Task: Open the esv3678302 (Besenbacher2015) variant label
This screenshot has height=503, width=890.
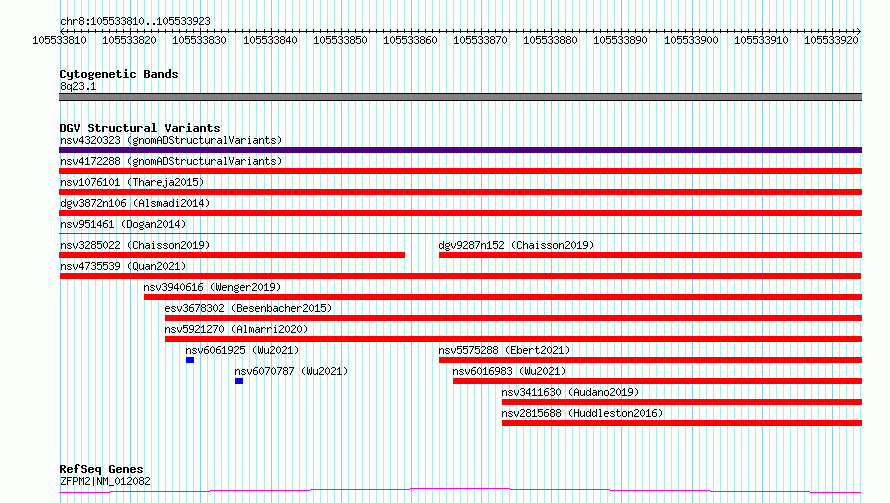Action: (x=248, y=308)
